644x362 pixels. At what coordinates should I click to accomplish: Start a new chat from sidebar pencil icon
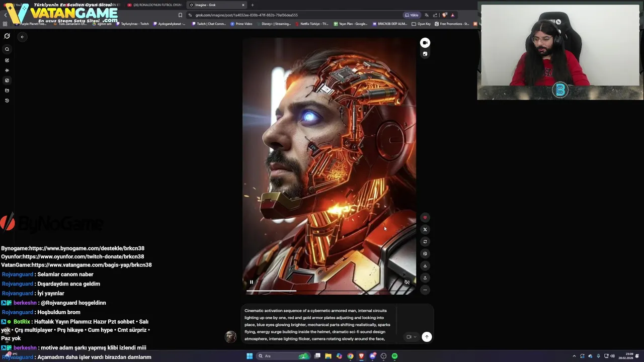7,60
